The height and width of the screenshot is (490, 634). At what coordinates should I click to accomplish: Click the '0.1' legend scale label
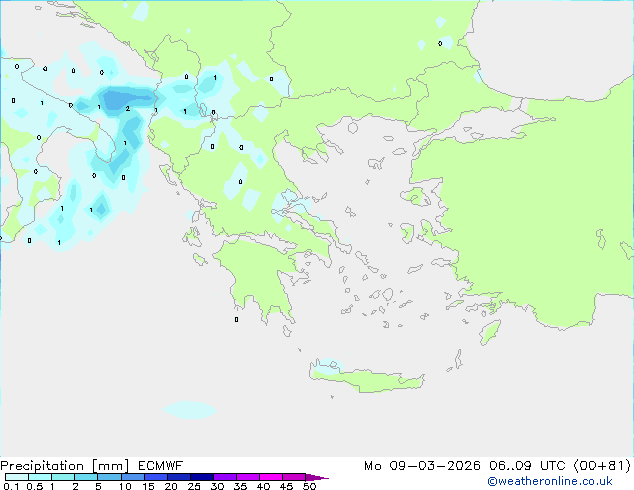[11, 486]
